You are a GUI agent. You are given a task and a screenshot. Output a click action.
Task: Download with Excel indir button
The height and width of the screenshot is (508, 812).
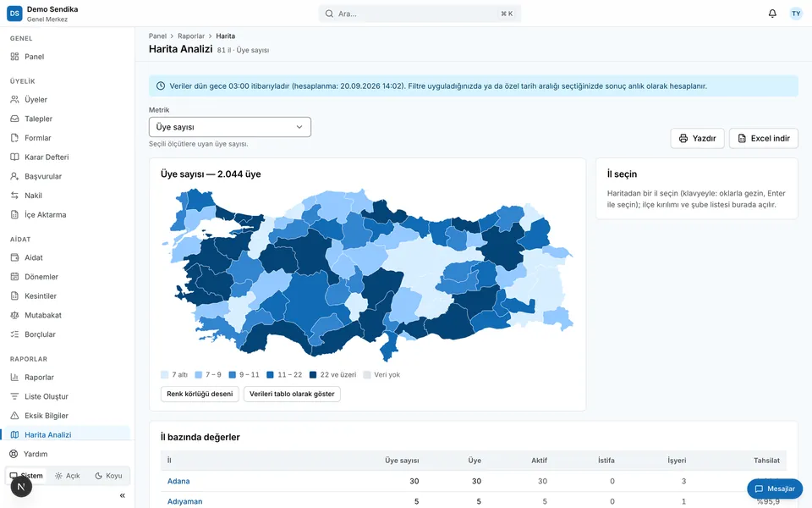(x=763, y=138)
